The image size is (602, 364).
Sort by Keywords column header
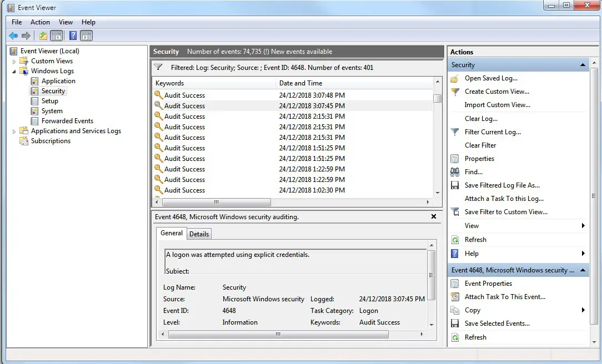pos(214,83)
